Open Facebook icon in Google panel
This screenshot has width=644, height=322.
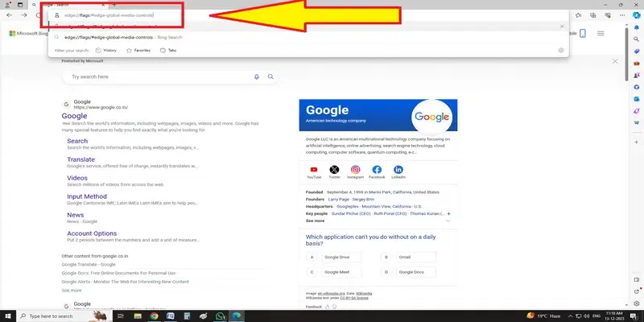[377, 170]
